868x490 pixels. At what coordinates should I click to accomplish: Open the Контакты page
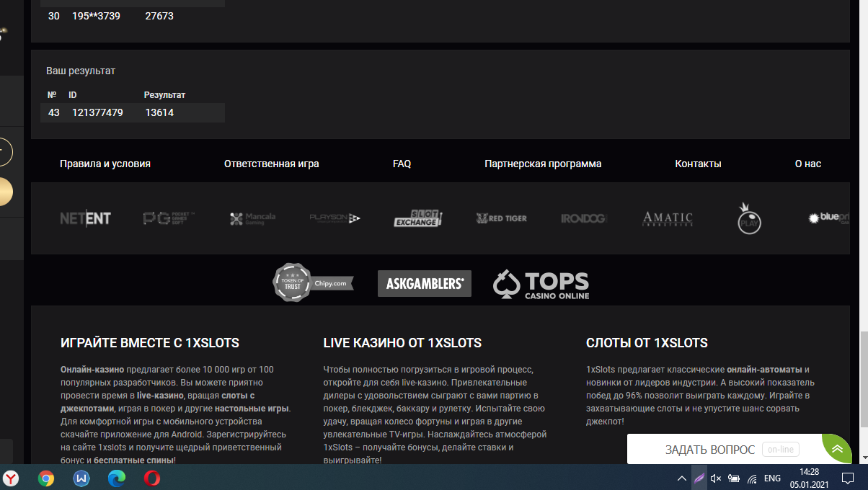(x=698, y=164)
